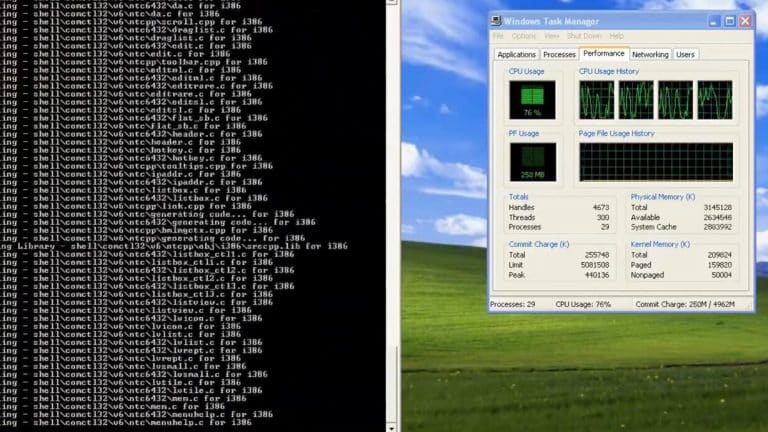The image size is (768, 432).
Task: Click status bar Commit Charge entry
Action: pyautogui.click(x=685, y=305)
